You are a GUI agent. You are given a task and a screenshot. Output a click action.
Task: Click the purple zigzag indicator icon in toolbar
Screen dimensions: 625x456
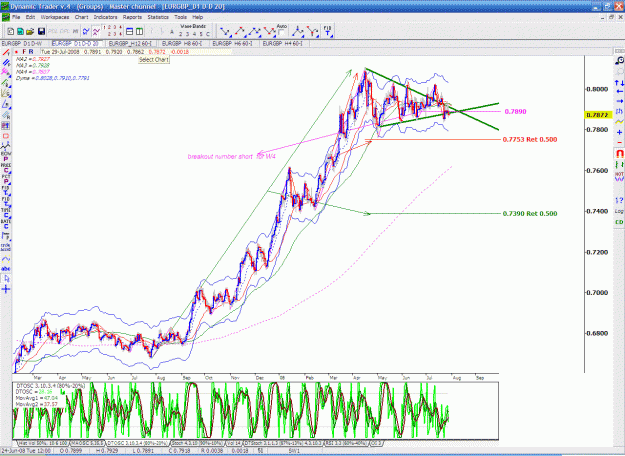coord(96,31)
